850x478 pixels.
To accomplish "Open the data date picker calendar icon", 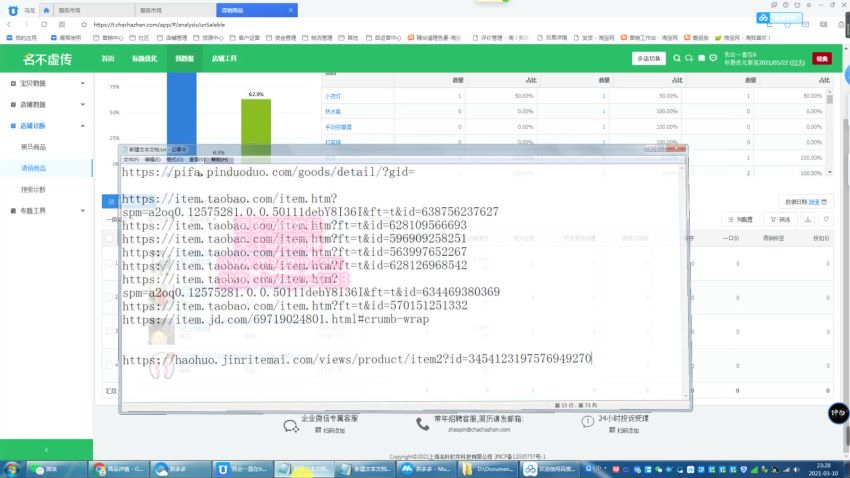I will pos(824,202).
